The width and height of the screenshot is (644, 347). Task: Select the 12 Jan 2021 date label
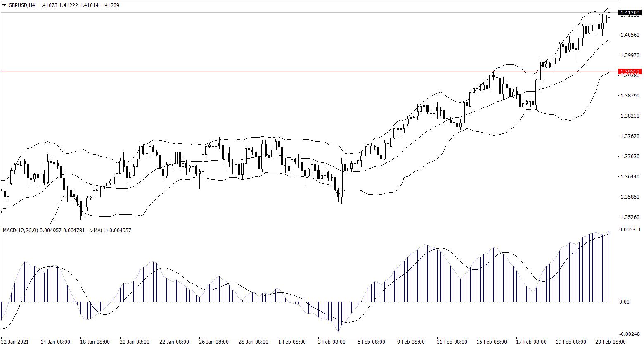tap(16, 342)
